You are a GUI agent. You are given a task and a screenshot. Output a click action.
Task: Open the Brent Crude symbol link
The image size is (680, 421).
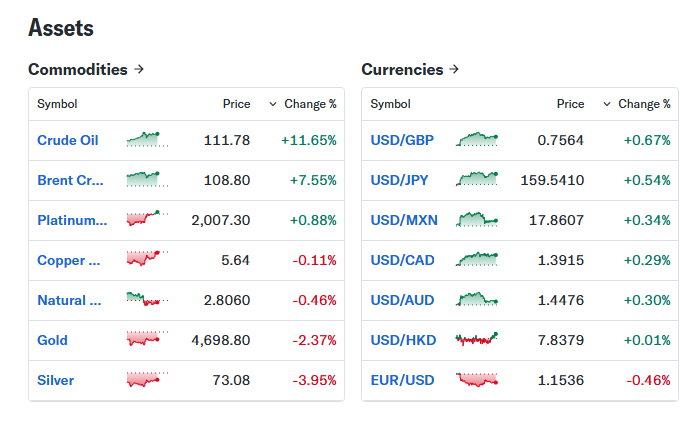(x=71, y=180)
